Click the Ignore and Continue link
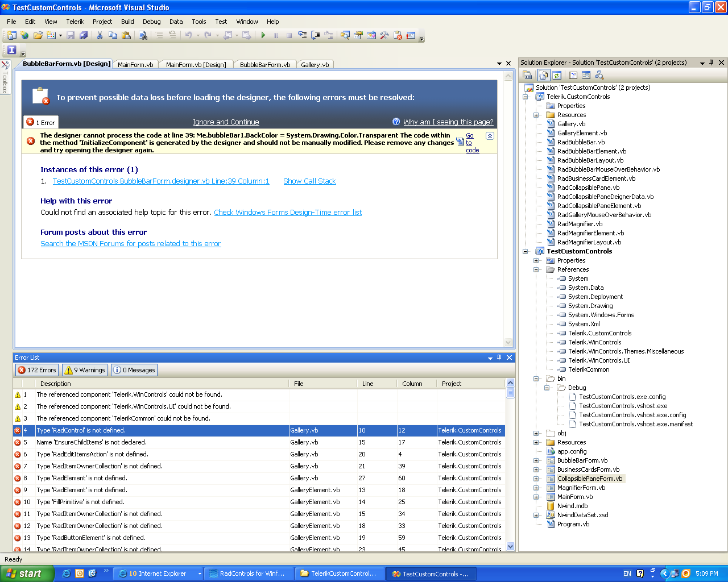 [x=226, y=122]
